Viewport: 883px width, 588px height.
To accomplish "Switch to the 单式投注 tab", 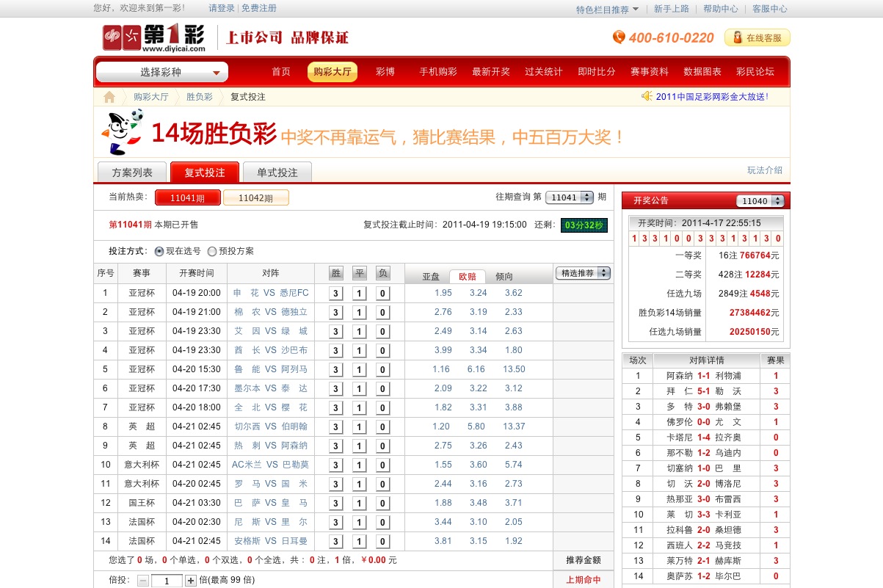I will (277, 173).
